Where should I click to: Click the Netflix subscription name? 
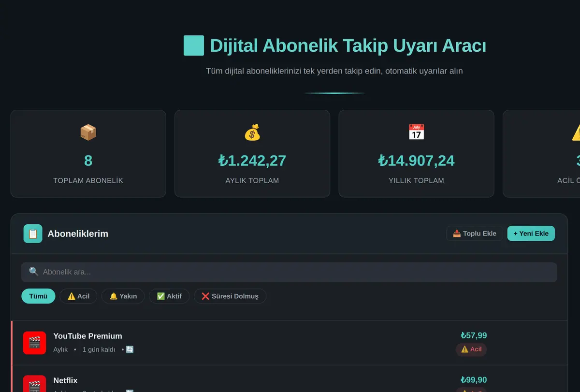(65, 380)
